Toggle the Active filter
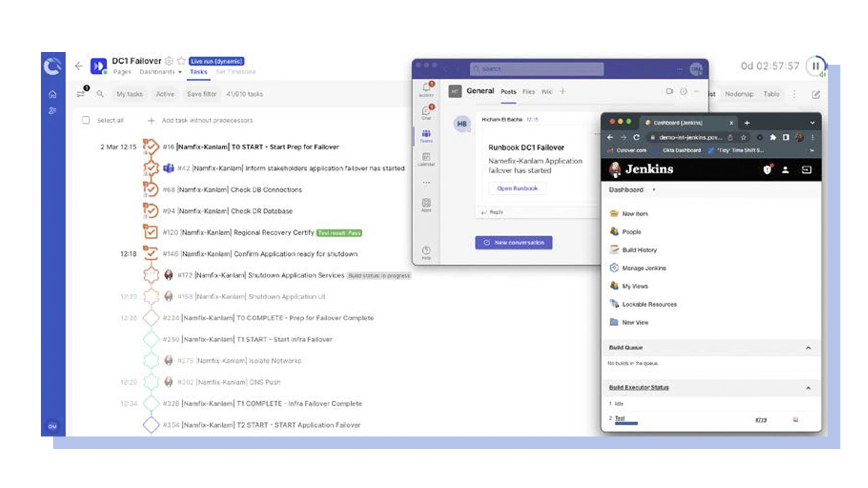This screenshot has height=488, width=868. click(x=165, y=94)
